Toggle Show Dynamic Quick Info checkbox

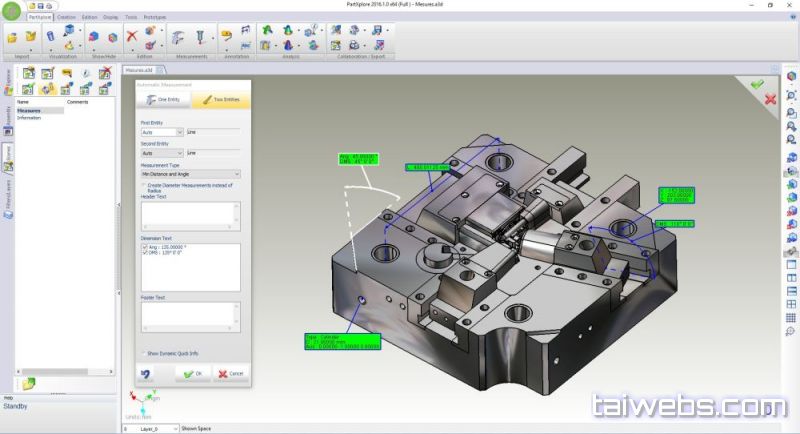click(x=144, y=353)
